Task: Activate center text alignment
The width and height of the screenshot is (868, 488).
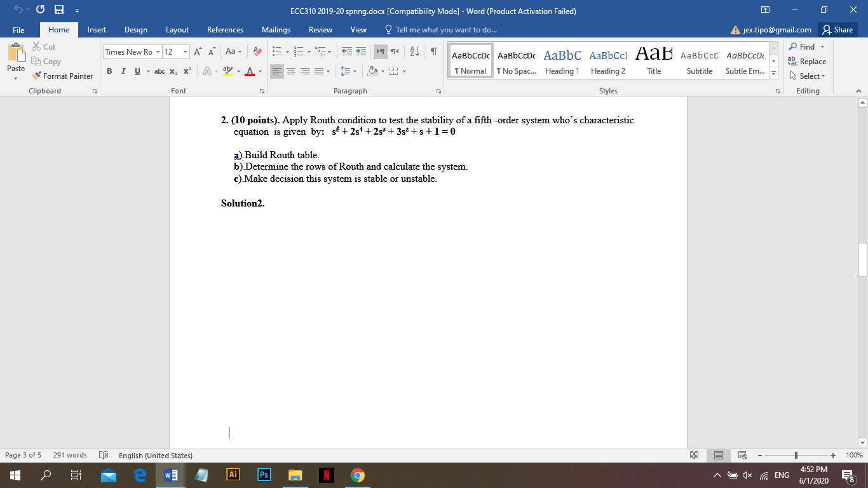Action: (291, 71)
